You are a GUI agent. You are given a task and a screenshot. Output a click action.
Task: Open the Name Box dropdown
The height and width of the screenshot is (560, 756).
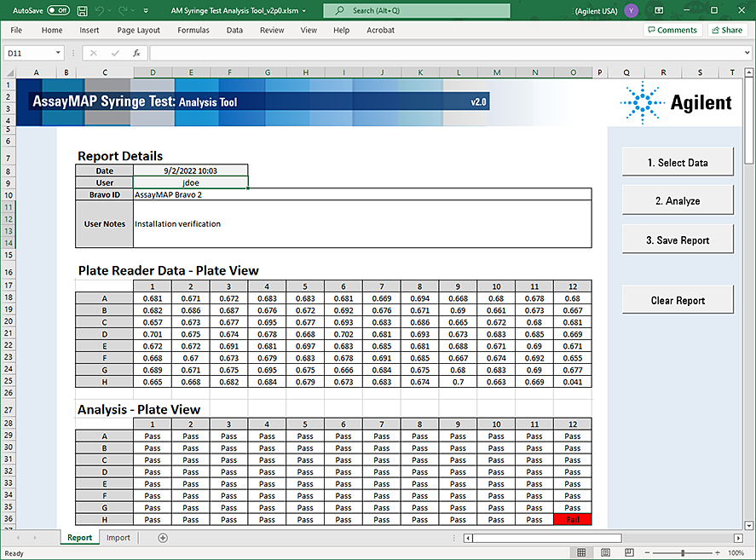[x=58, y=53]
